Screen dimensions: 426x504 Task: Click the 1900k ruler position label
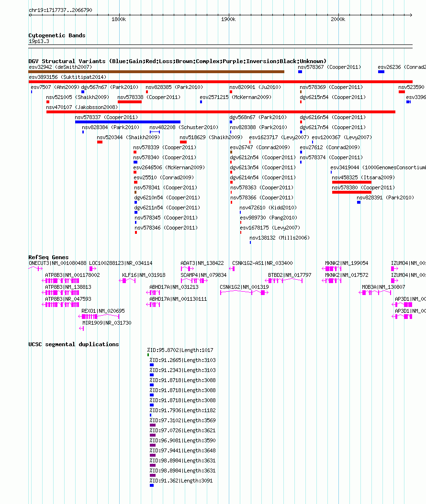(x=228, y=19)
